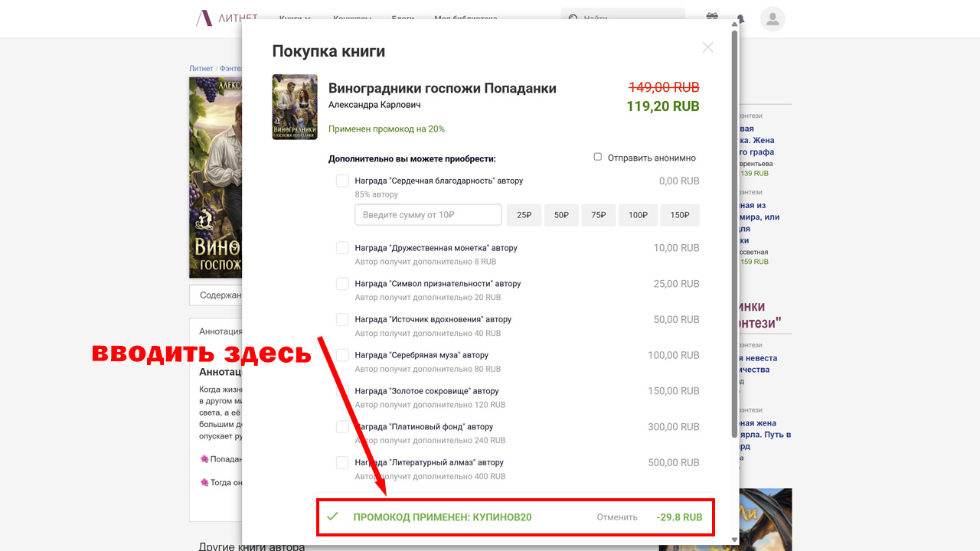Open the Litnet logo home page
Screen dimensions: 980x551
tap(227, 18)
